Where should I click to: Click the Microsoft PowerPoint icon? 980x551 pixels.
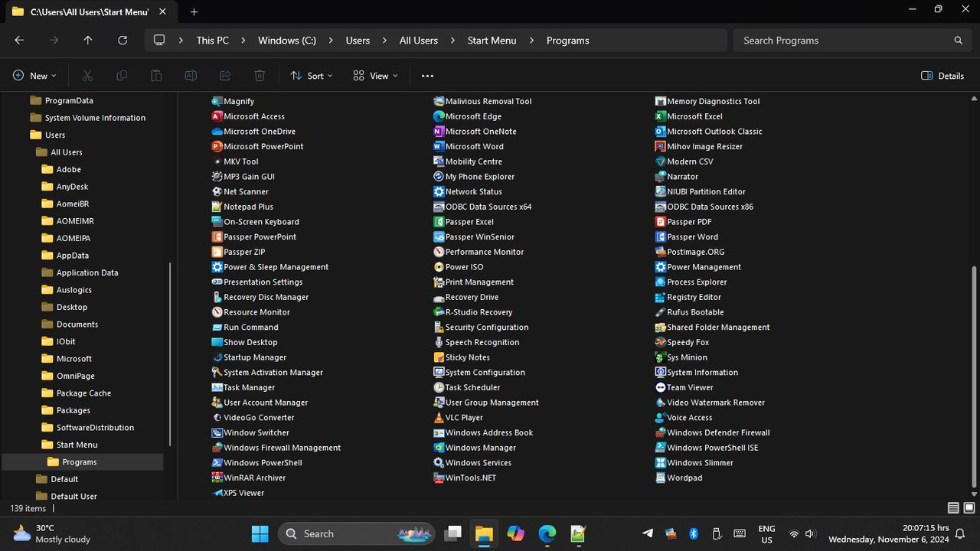coord(217,146)
